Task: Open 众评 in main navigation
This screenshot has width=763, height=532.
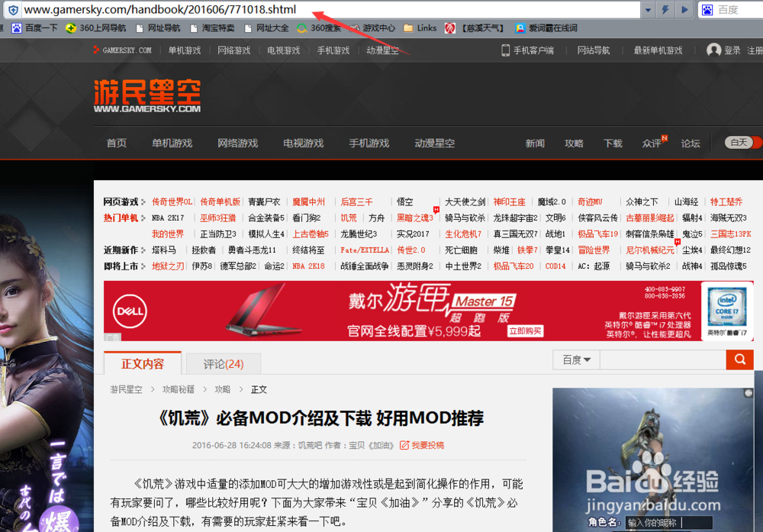Action: point(652,143)
